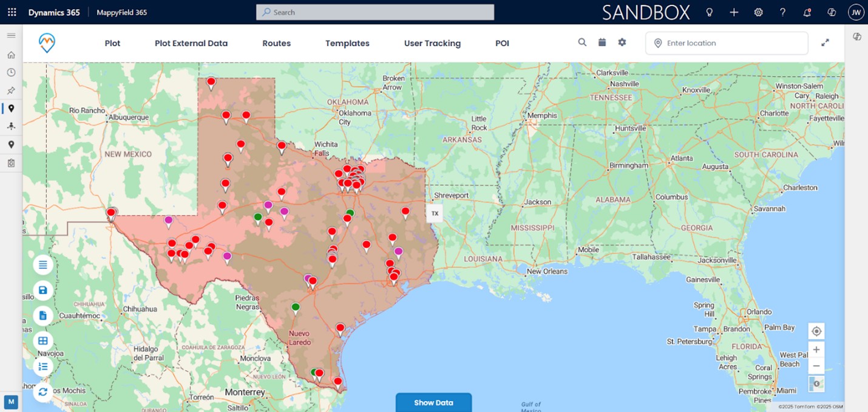Click the Show Data button
The image size is (868, 412).
(433, 402)
